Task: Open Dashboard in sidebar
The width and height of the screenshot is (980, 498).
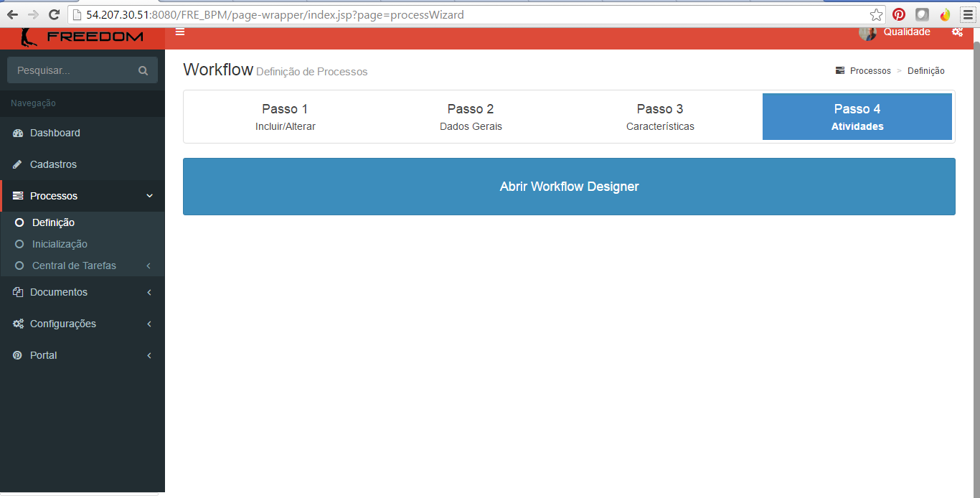Action: 83,133
